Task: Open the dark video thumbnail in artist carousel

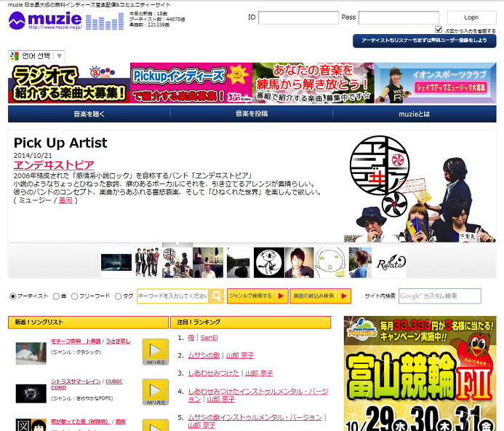Action: pyautogui.click(x=116, y=262)
